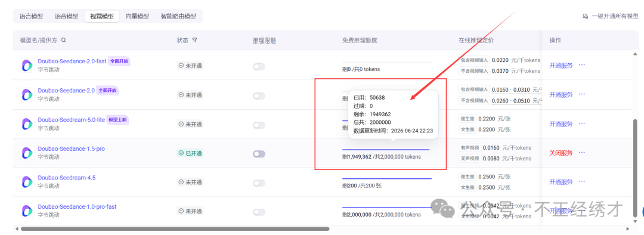Click the Doubao-Seedance-1.5-pro model logo

click(x=27, y=153)
